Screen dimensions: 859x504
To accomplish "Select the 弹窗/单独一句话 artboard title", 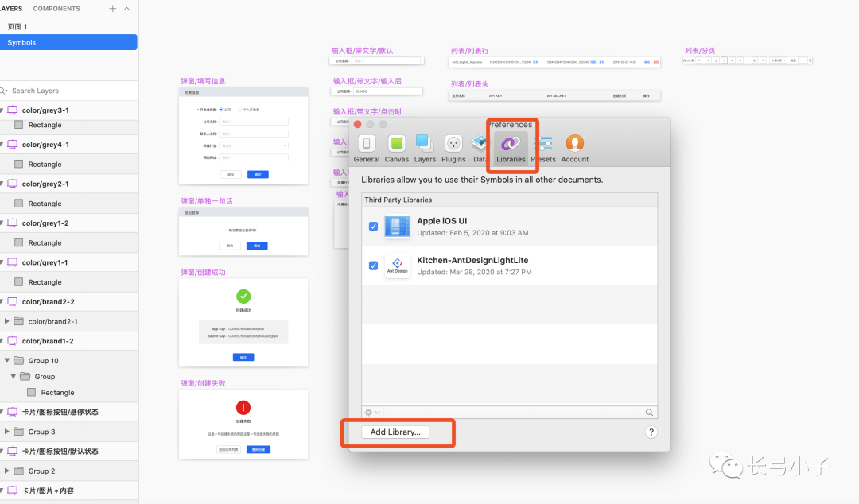I will pos(207,201).
